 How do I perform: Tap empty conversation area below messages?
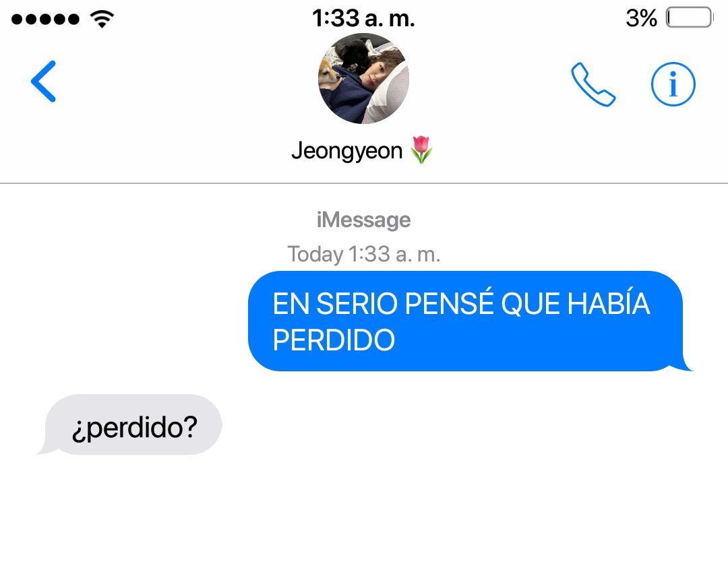click(363, 509)
